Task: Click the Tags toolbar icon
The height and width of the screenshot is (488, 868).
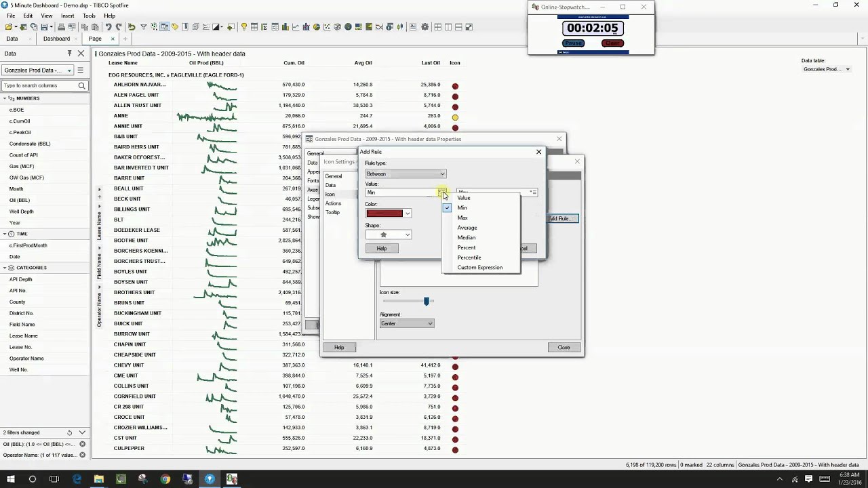Action: pyautogui.click(x=174, y=27)
